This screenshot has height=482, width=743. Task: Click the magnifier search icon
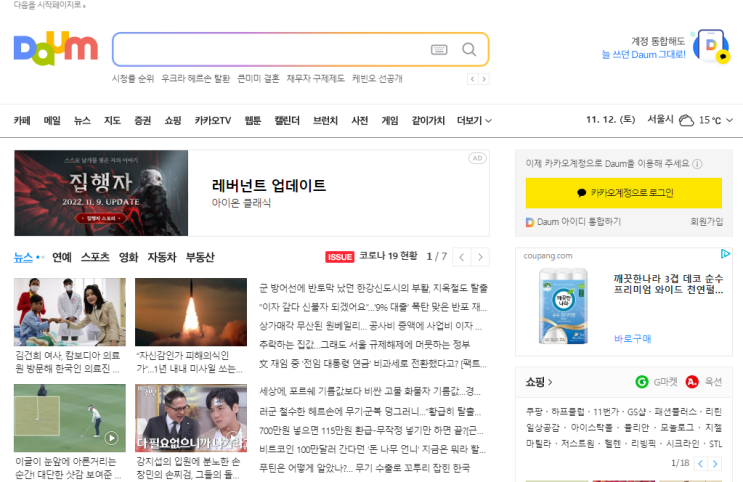[x=469, y=49]
